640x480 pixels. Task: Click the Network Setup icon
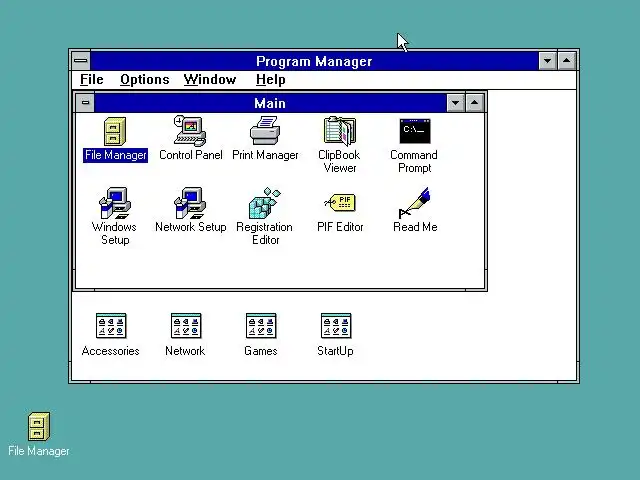(190, 203)
